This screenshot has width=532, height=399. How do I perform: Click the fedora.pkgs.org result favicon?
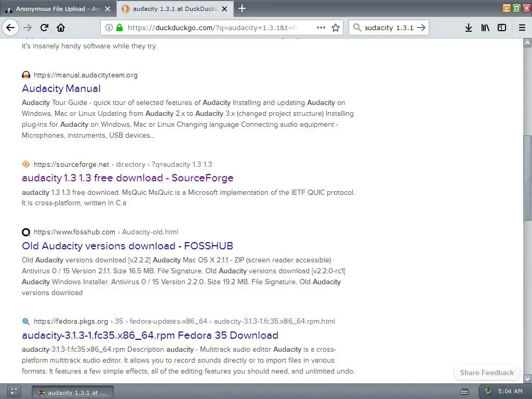coord(26,321)
